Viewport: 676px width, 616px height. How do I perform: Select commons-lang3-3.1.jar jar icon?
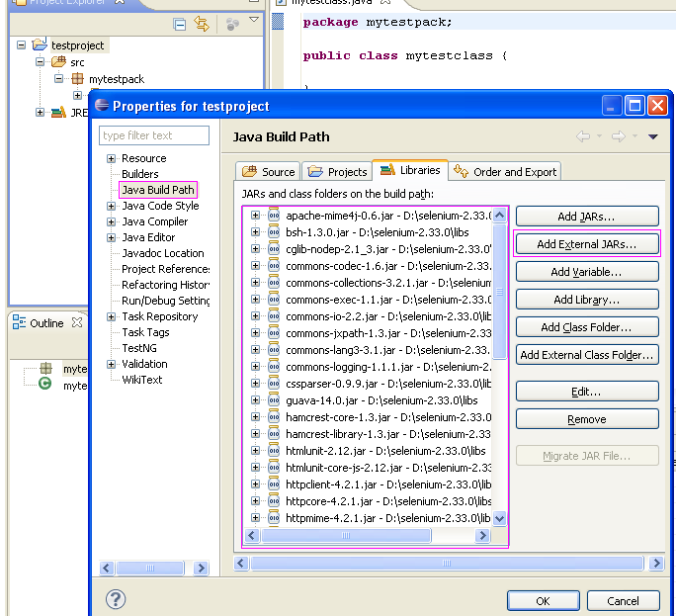point(274,350)
